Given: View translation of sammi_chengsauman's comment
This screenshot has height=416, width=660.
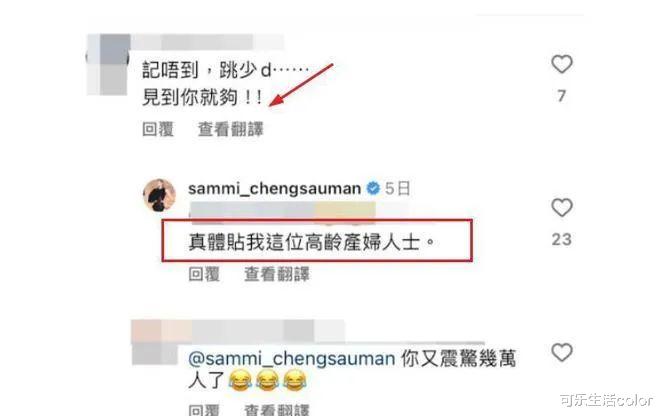Looking at the screenshot, I should coord(277,274).
